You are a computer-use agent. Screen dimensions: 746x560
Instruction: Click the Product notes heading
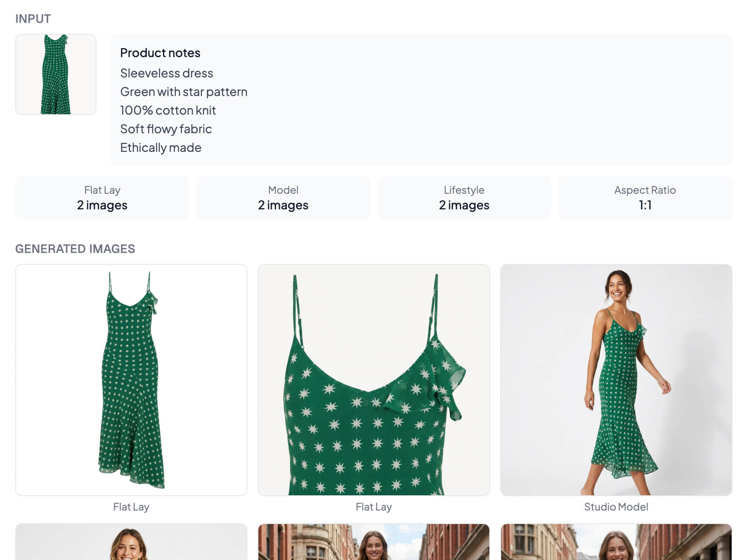click(160, 53)
